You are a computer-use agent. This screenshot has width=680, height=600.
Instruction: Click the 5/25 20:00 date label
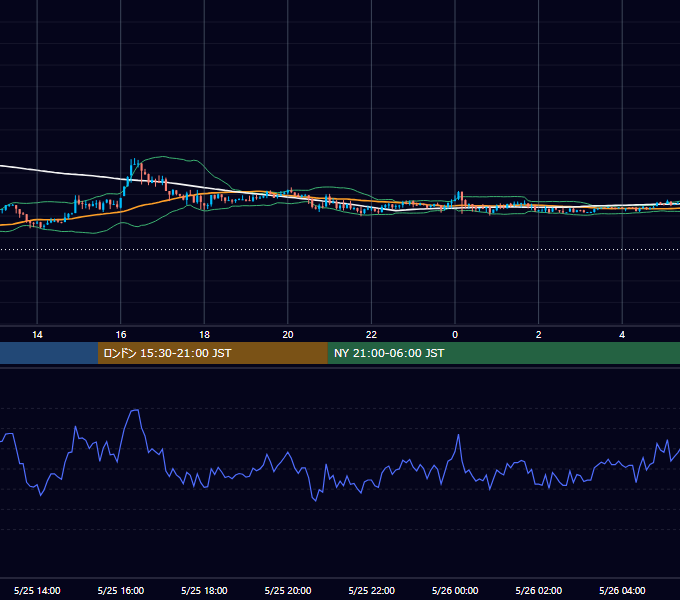(288, 590)
